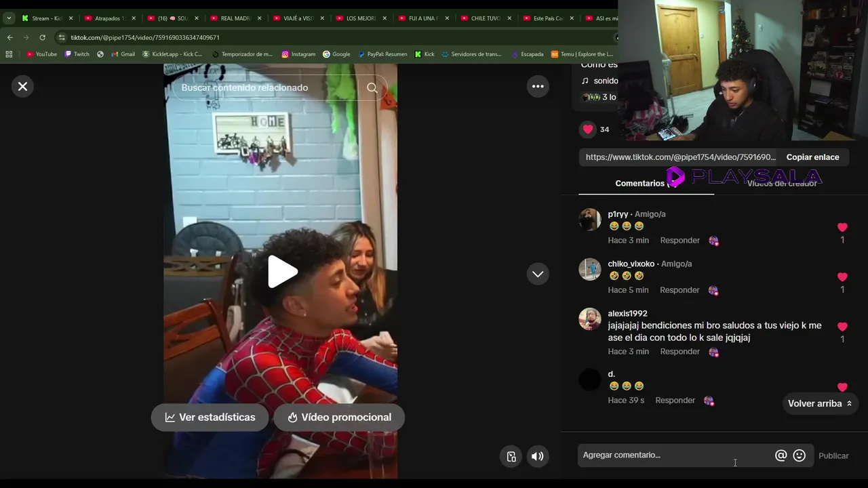This screenshot has width=868, height=488.
Task: Like the comment by d.
Action: point(842,388)
